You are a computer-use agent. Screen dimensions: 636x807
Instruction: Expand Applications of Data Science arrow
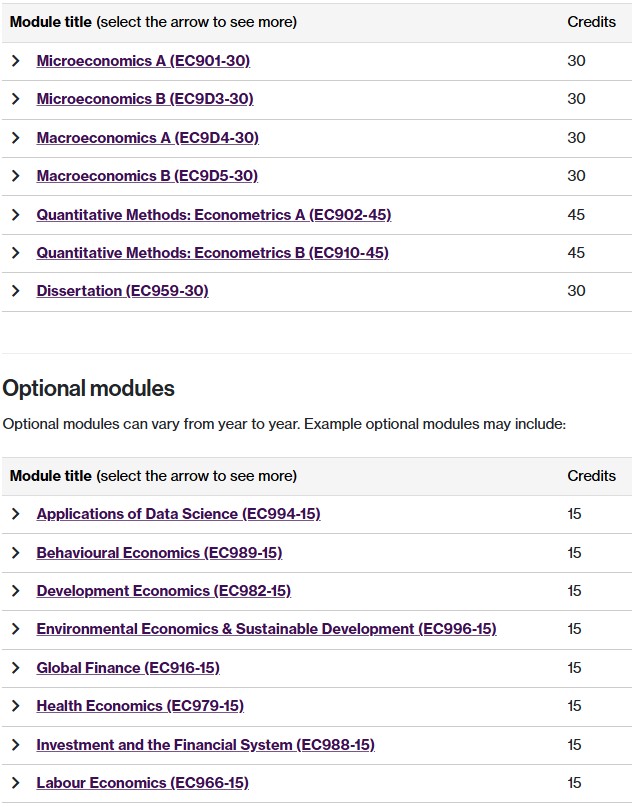pos(16,514)
